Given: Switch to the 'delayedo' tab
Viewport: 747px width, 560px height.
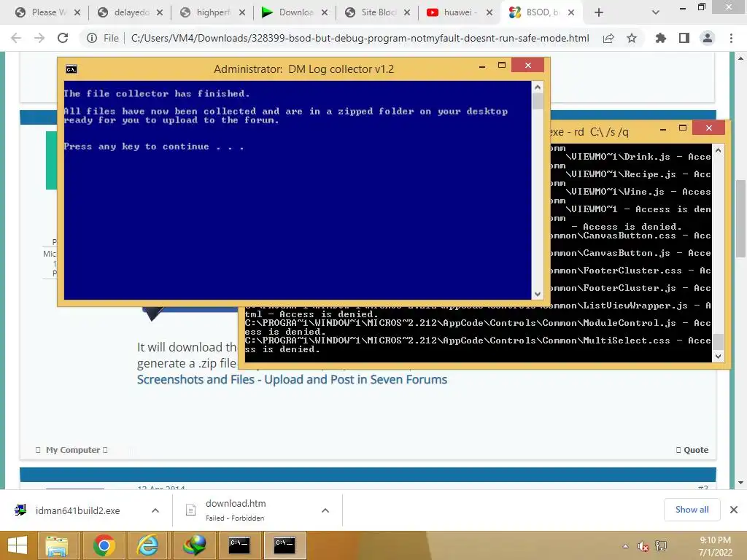Looking at the screenshot, I should [124, 12].
